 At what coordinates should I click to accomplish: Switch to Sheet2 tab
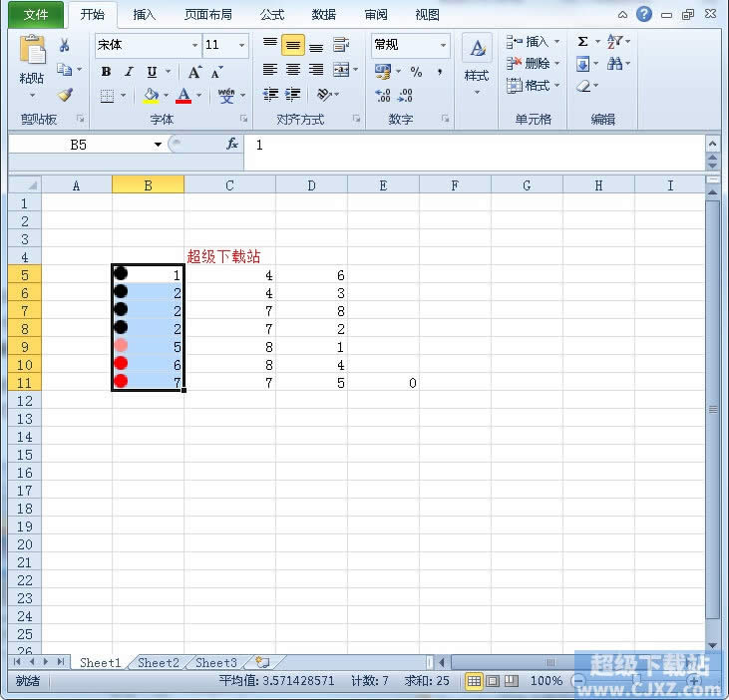tap(159, 662)
